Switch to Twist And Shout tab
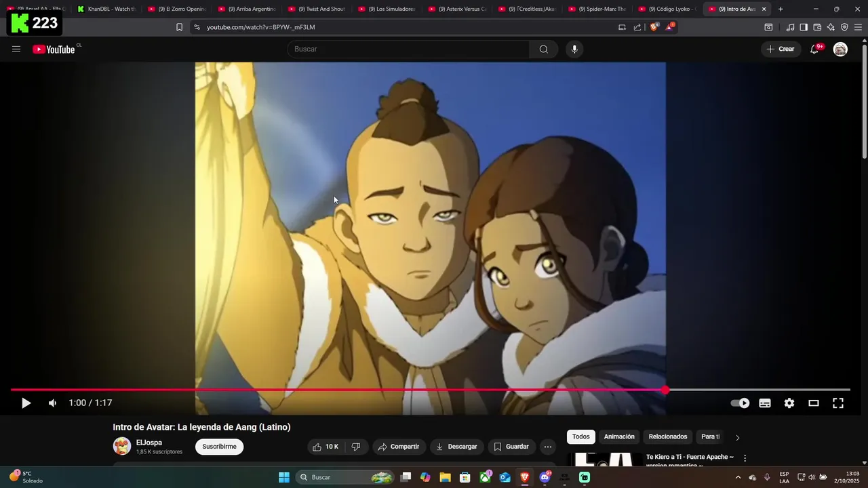Viewport: 868px width, 488px height. tap(317, 9)
